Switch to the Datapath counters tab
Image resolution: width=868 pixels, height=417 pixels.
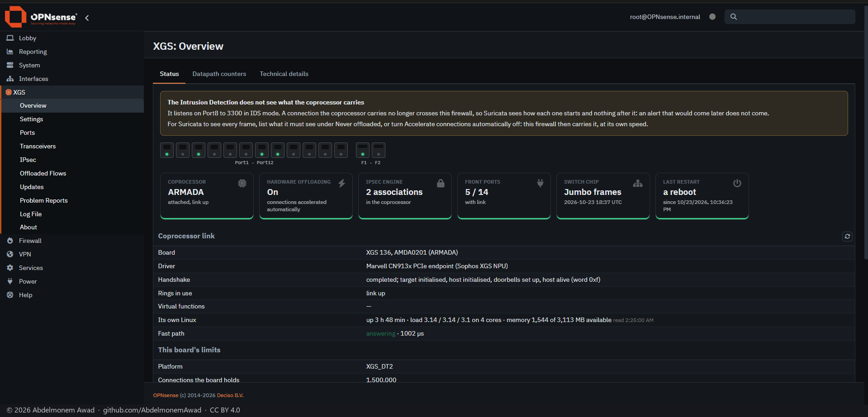219,74
